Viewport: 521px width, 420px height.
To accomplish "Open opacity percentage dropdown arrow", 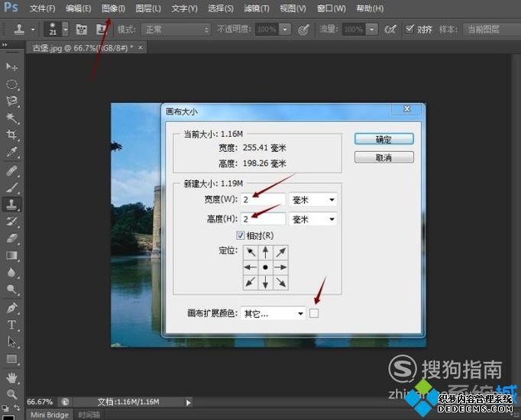I will coord(285,30).
